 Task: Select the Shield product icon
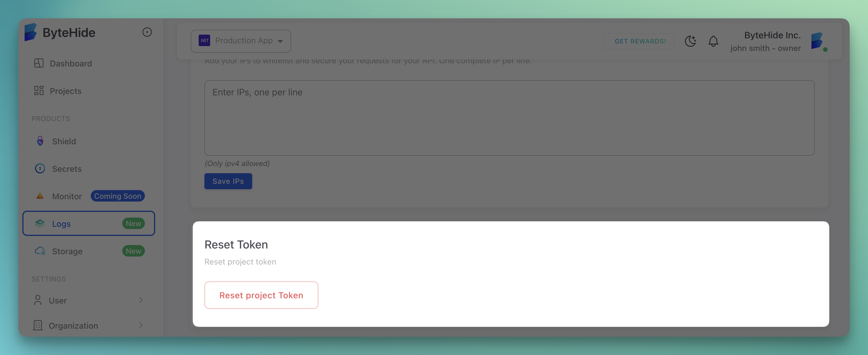coord(40,141)
